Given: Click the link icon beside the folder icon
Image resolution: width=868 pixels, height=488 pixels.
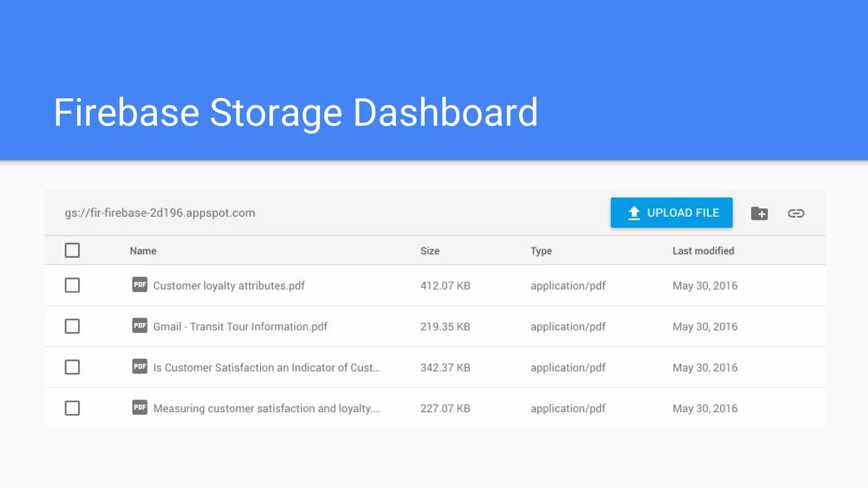Looking at the screenshot, I should 796,213.
